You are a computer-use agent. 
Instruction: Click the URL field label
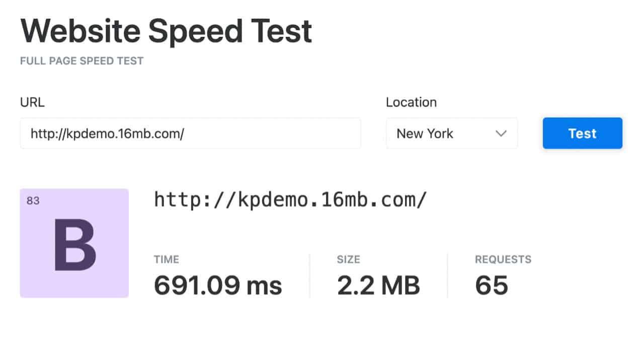(x=32, y=102)
